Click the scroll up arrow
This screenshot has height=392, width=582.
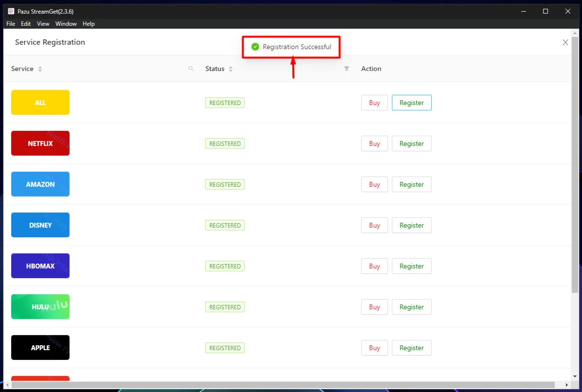[x=575, y=33]
